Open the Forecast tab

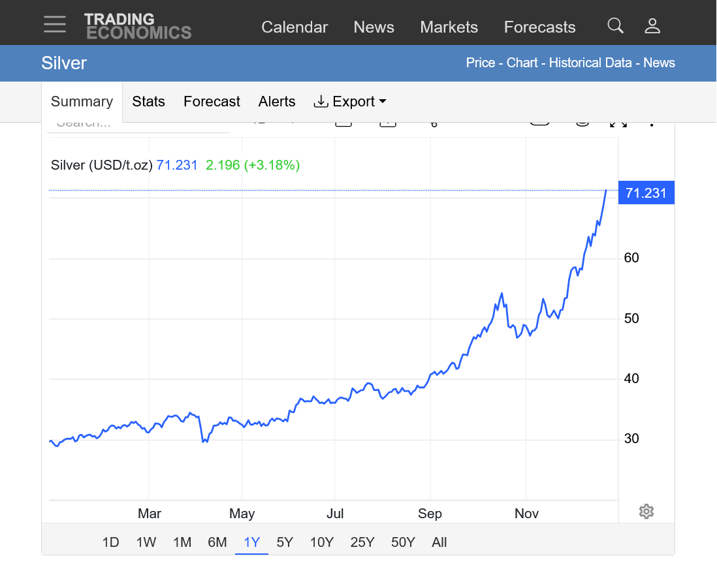[212, 102]
